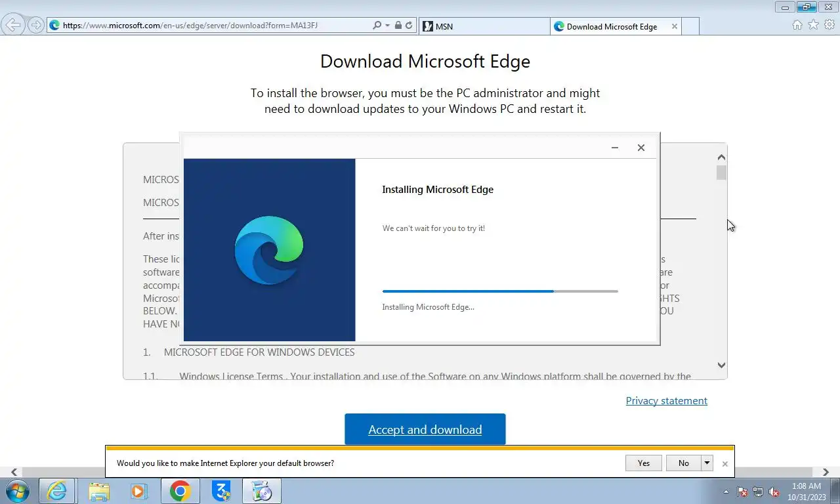
Task: Close the Download Microsoft Edge tab
Action: pos(674,26)
